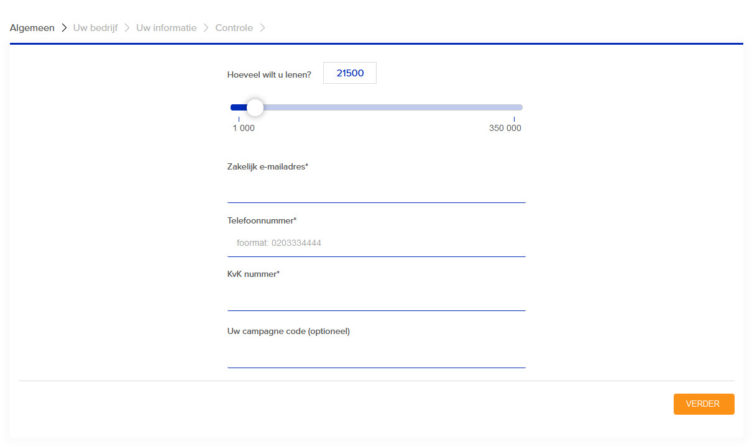Viewport: 752px width, 447px height.
Task: Switch to the Controle step
Action: 233,27
